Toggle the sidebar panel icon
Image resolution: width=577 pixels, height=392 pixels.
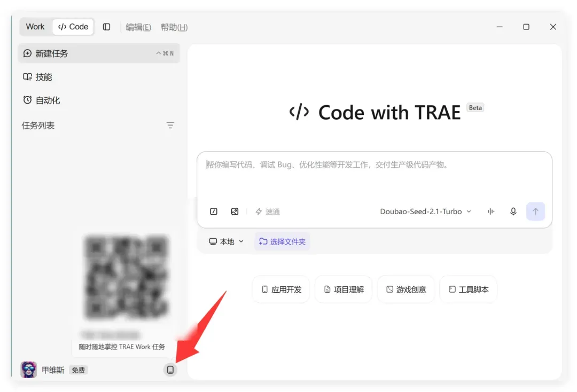107,27
